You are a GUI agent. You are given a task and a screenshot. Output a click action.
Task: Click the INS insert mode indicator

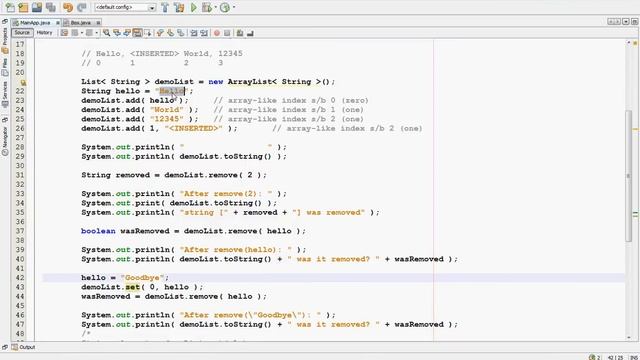(634, 358)
